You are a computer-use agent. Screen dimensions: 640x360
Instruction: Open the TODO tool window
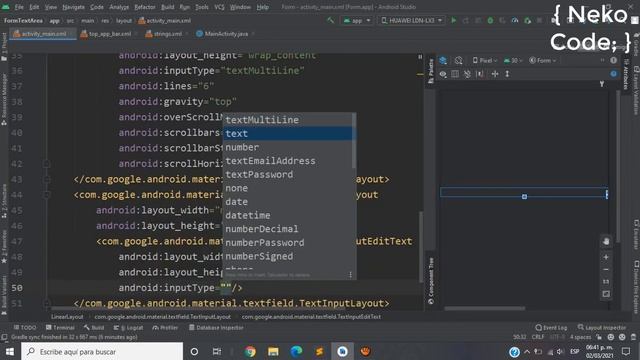(25, 327)
